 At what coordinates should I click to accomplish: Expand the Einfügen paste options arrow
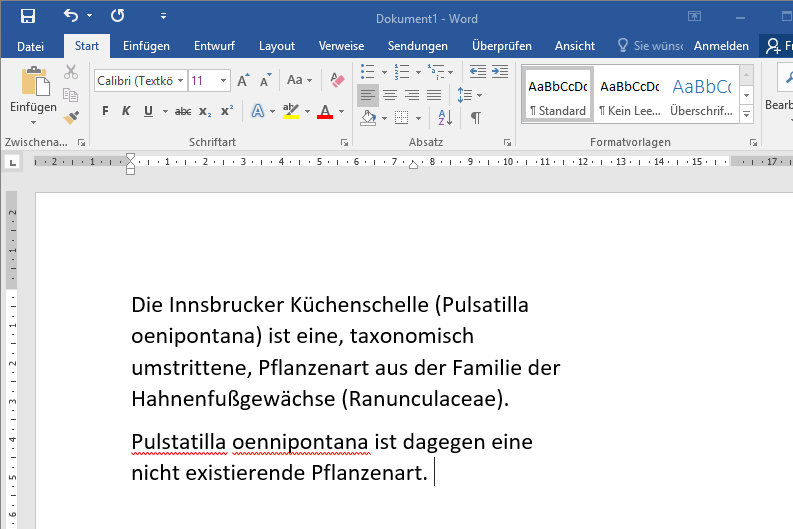coord(33,122)
